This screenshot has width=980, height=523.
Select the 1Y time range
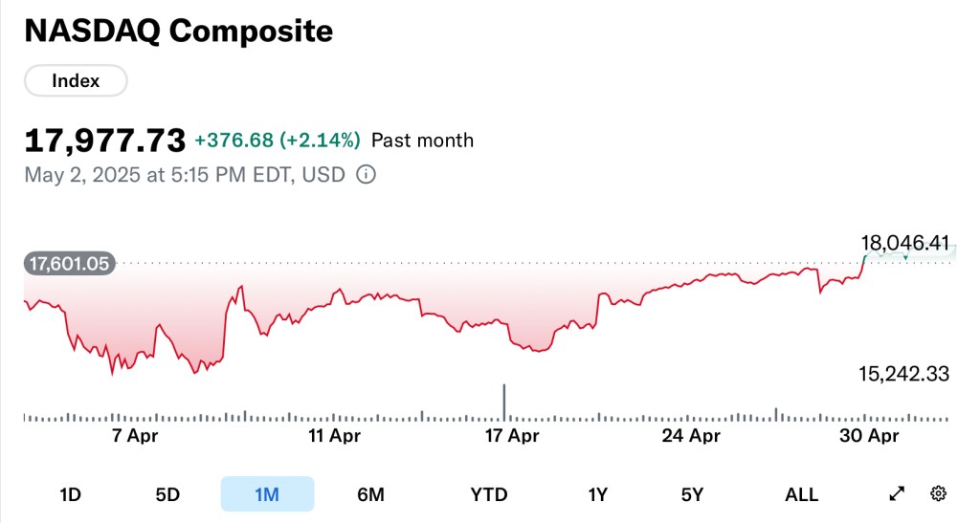pos(598,494)
